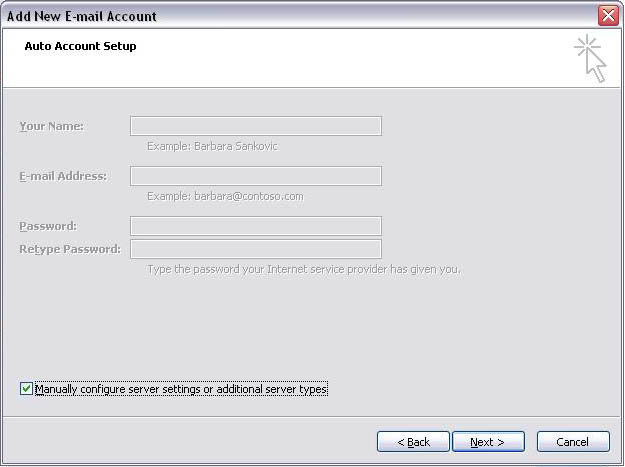
Task: Click the Your Name input field
Action: [x=256, y=126]
